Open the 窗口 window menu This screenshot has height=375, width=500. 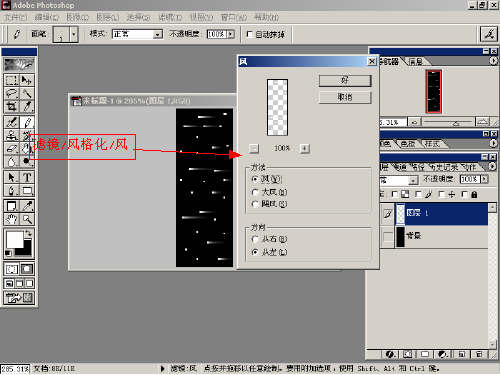234,17
